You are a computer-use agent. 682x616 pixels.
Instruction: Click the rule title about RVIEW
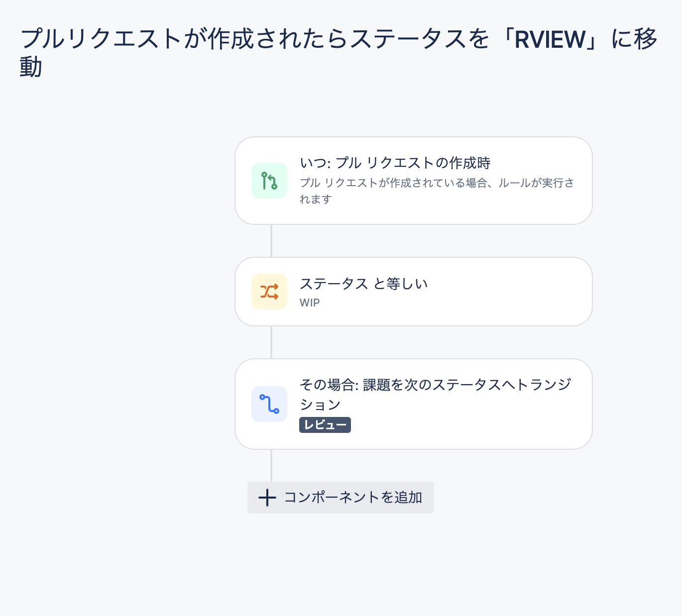point(339,47)
